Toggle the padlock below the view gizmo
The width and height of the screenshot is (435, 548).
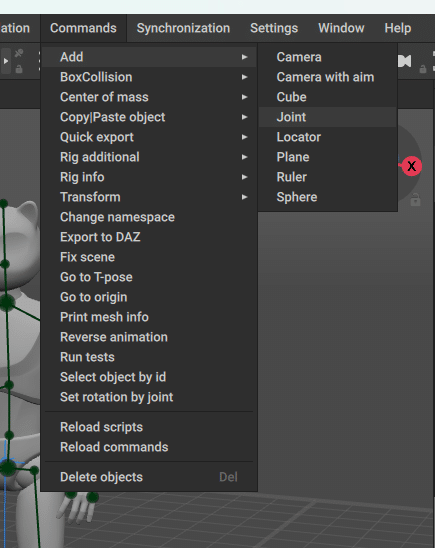click(x=415, y=200)
